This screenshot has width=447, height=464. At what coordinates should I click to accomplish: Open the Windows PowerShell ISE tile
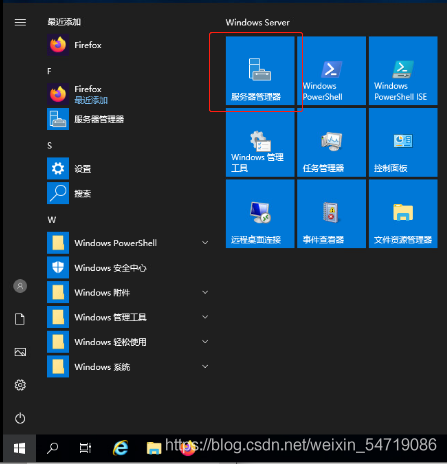403,71
